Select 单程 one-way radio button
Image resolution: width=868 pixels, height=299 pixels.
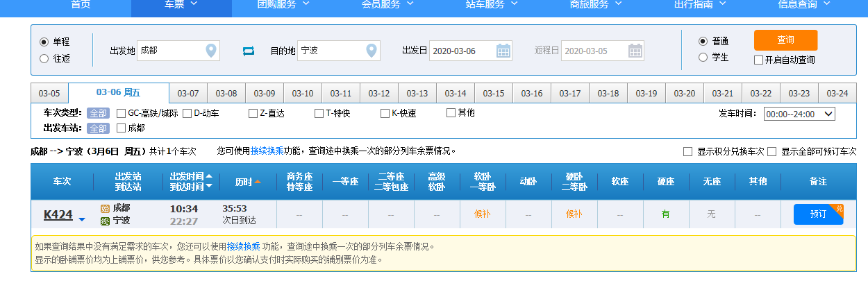(x=44, y=42)
